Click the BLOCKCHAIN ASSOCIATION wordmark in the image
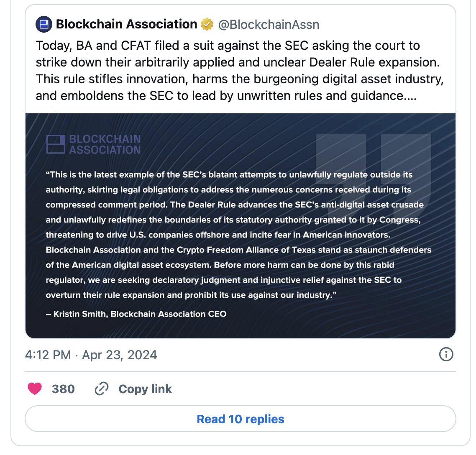The height and width of the screenshot is (455, 476). coord(105,144)
